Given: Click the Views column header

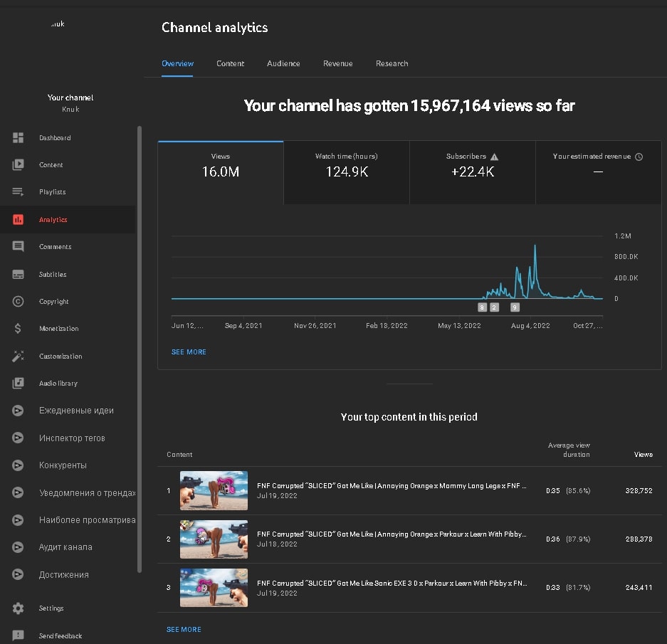Looking at the screenshot, I should click(x=644, y=454).
